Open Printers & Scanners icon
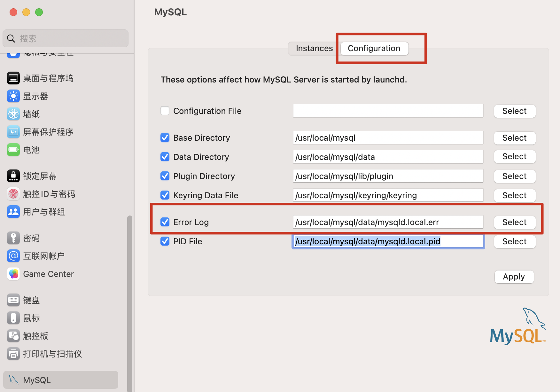The width and height of the screenshot is (560, 392). pos(13,354)
